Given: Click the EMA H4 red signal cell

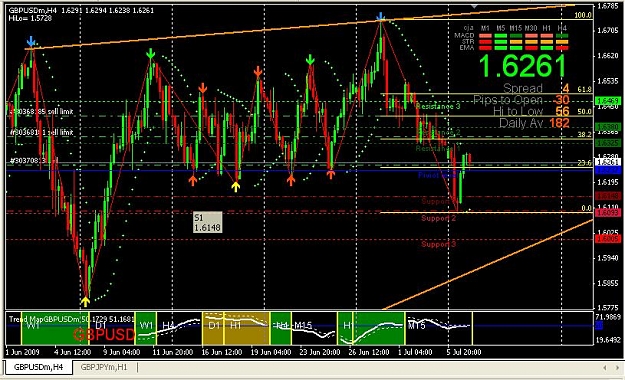Looking at the screenshot, I should 562,48.
